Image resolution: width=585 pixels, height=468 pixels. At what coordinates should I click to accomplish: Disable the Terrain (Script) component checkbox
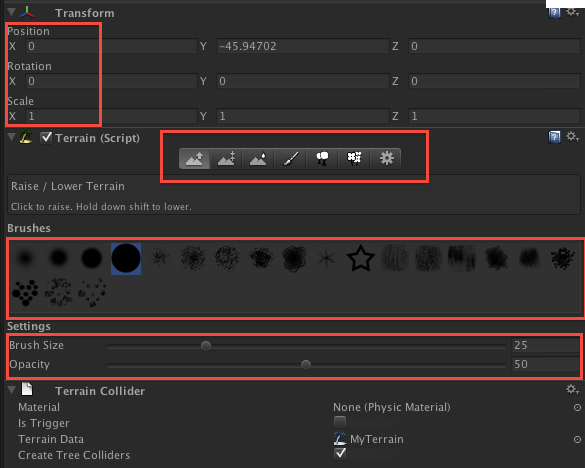(46, 137)
